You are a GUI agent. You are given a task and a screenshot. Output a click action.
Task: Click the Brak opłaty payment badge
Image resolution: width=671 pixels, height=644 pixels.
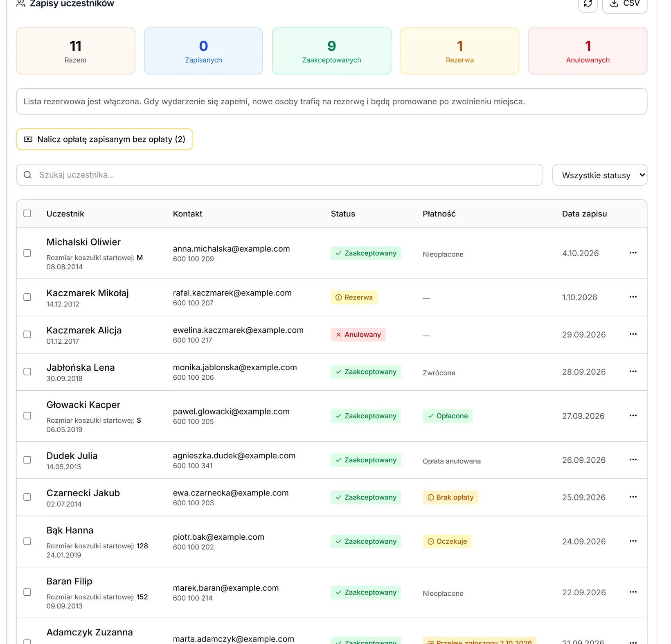450,498
